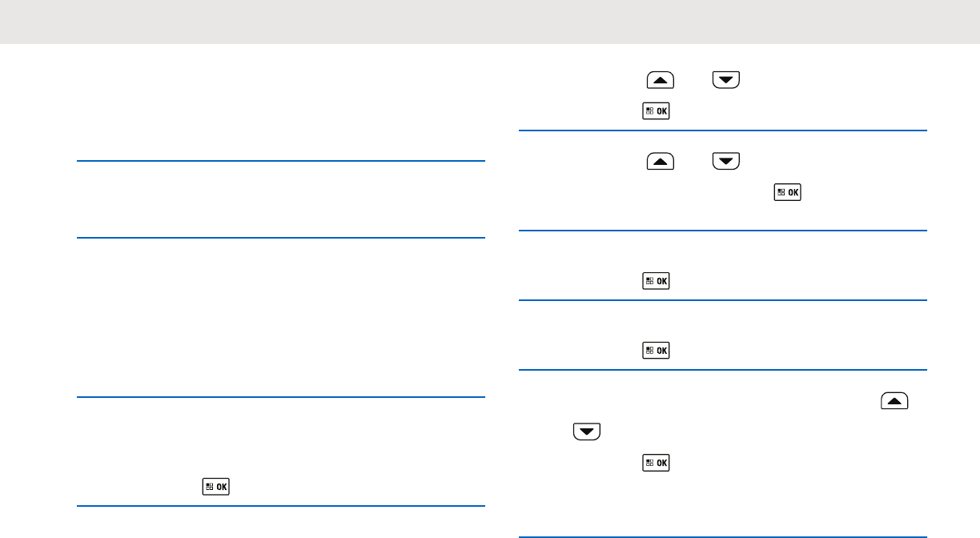Viewport: 980px width, 538px height.
Task: Click the gray header bar
Action: [x=490, y=22]
